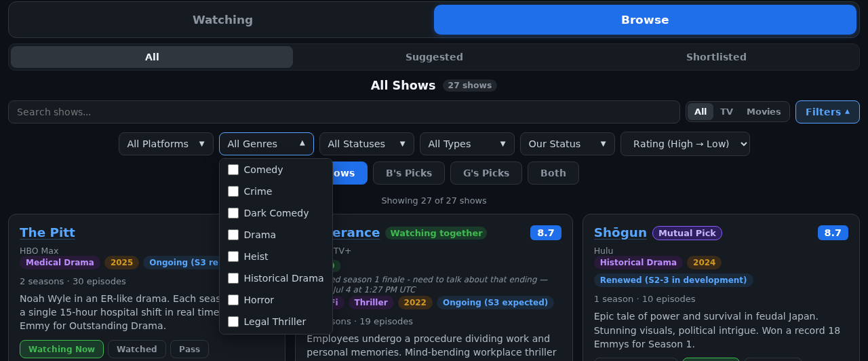
Task: Click the 2024 year tag
Action: point(704,263)
